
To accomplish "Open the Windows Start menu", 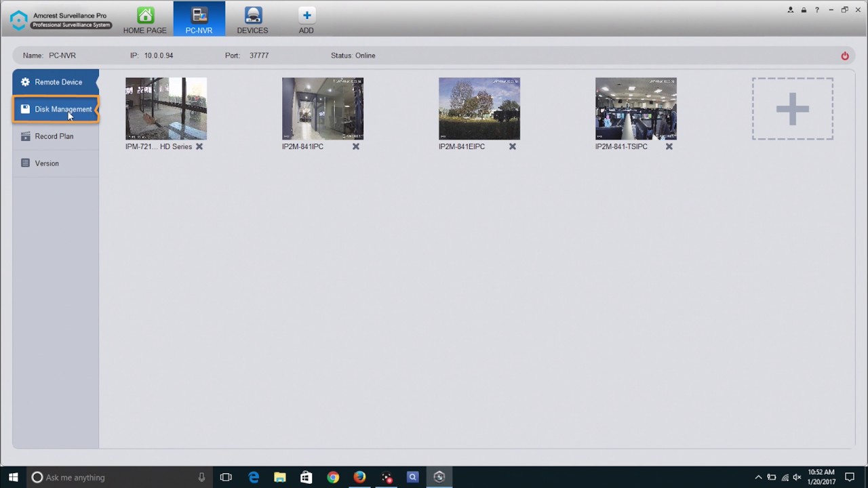I will (13, 477).
